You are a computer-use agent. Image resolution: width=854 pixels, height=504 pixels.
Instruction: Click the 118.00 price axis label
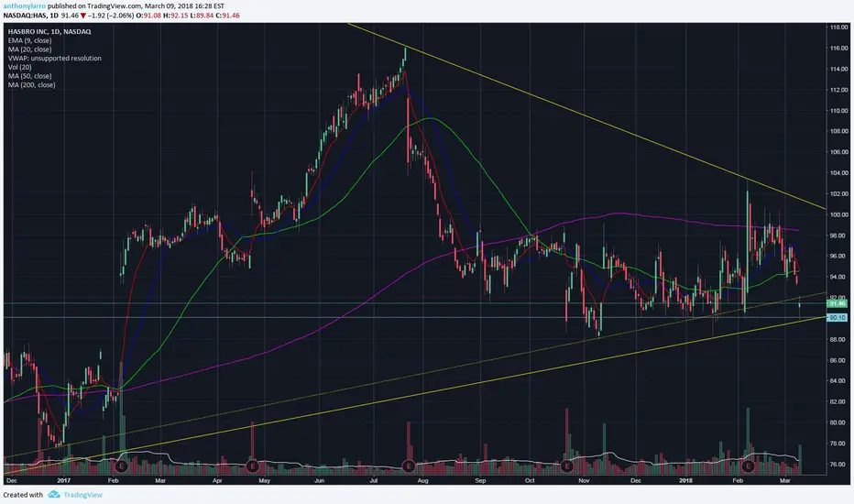838,27
